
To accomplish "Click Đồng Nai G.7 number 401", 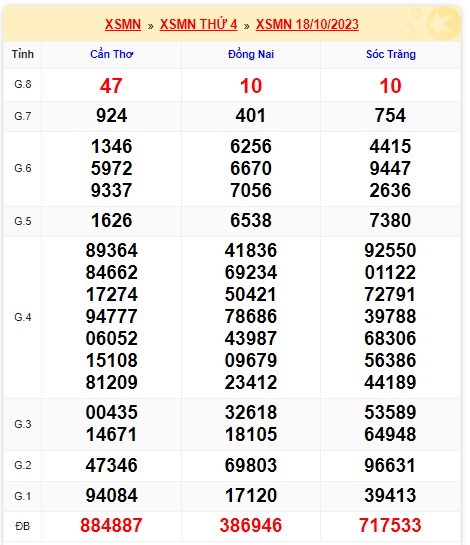I will point(251,115).
